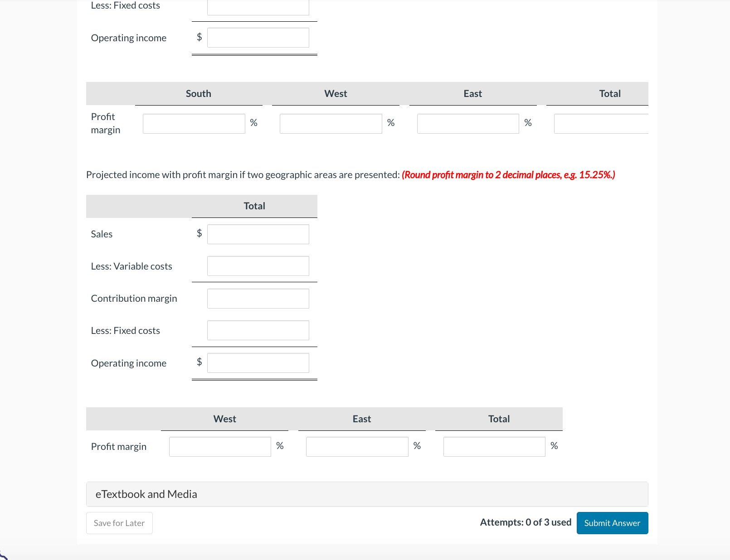
Task: Click the Save for Later button
Action: [119, 523]
